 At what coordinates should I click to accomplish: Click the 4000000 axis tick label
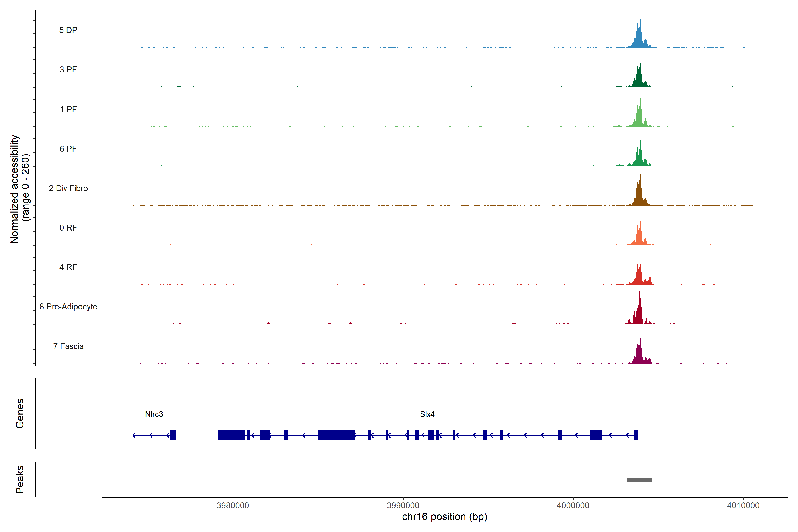pyautogui.click(x=573, y=505)
